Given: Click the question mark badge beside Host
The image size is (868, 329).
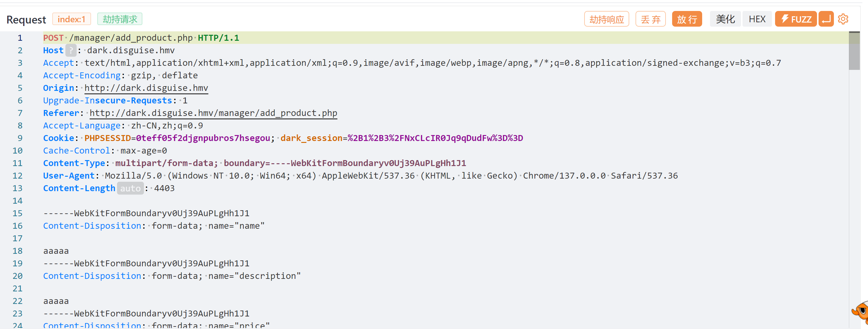Looking at the screenshot, I should click(x=71, y=51).
